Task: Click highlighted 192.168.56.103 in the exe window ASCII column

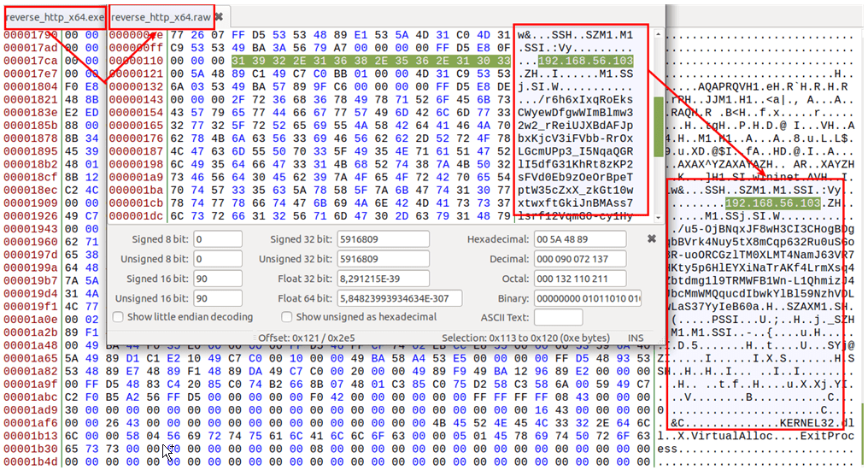Action: (773, 203)
